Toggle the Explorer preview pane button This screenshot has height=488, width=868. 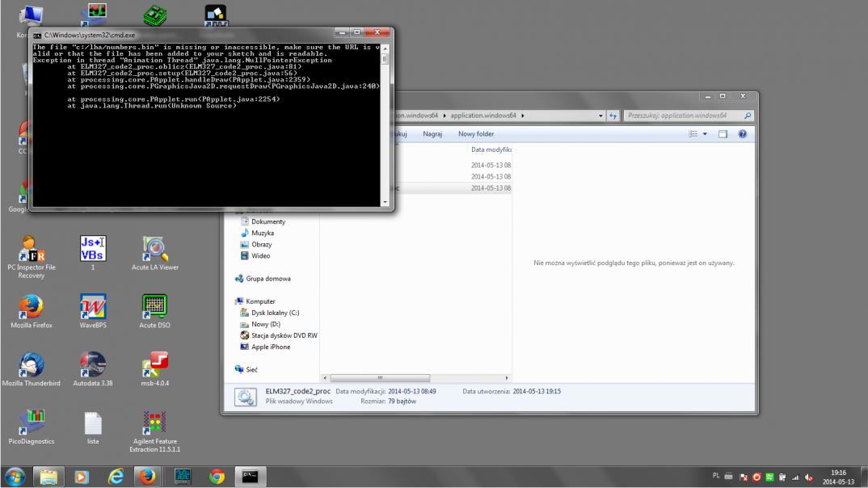click(723, 134)
